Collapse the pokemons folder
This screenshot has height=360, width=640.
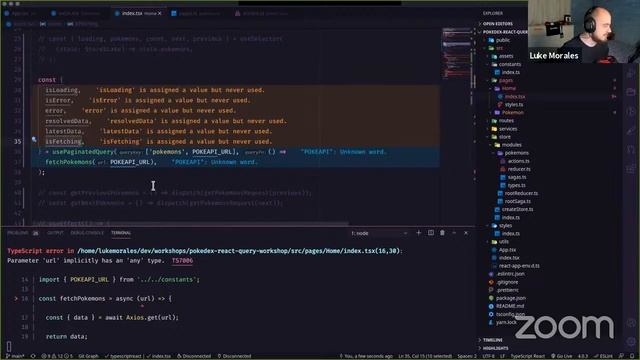[x=516, y=153]
